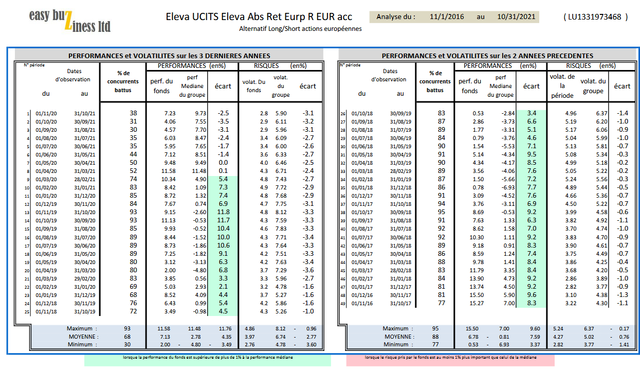The height and width of the screenshot is (369, 640).
Task: Click 'volat. de la période' column header
Action: click(562, 86)
